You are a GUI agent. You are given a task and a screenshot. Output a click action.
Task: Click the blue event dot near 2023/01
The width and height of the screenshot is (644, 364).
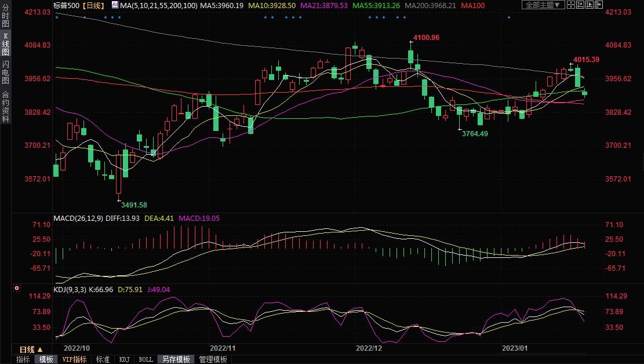point(508,17)
